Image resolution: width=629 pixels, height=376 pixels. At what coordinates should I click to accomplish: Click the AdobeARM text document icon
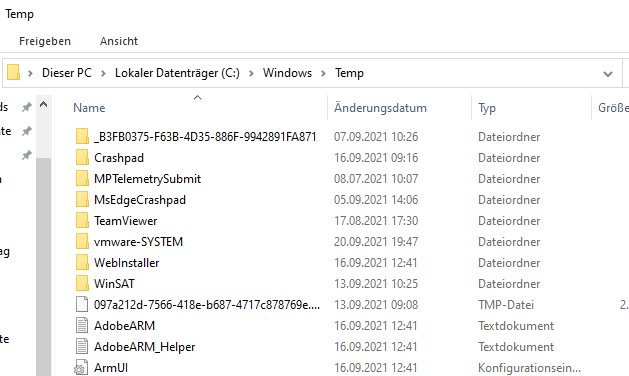[82, 325]
